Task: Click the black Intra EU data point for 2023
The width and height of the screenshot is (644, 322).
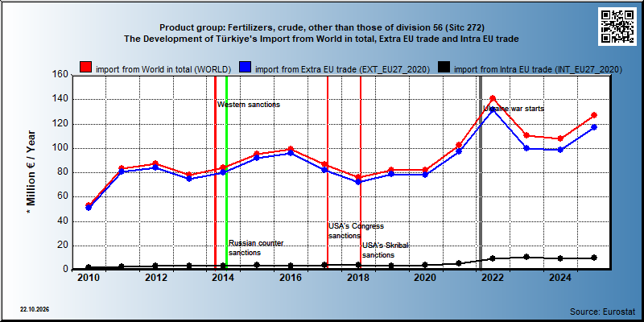Action: [526, 257]
